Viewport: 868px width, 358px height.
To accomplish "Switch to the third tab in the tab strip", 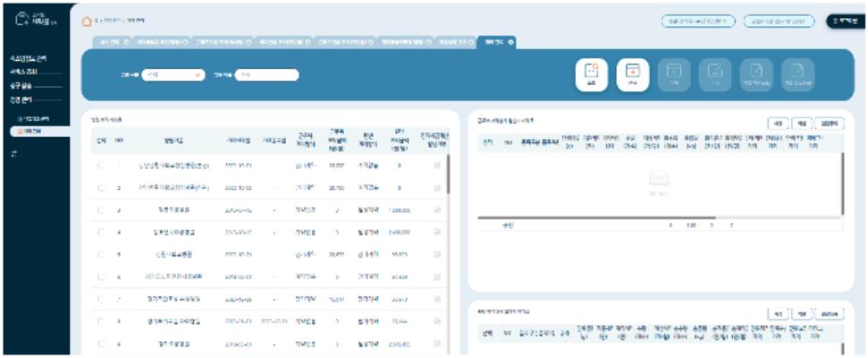I will pyautogui.click(x=222, y=42).
